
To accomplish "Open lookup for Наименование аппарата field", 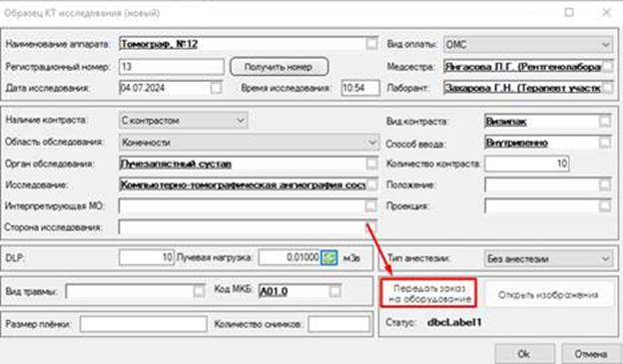I will click(x=371, y=43).
